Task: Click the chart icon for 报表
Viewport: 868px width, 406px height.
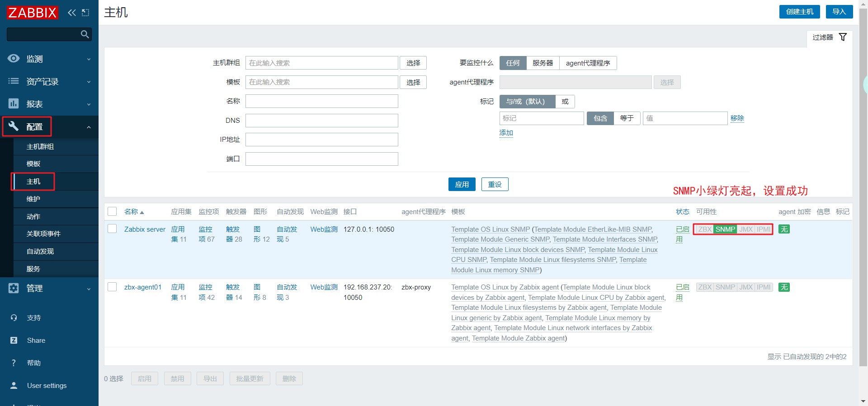Action: pyautogui.click(x=14, y=104)
